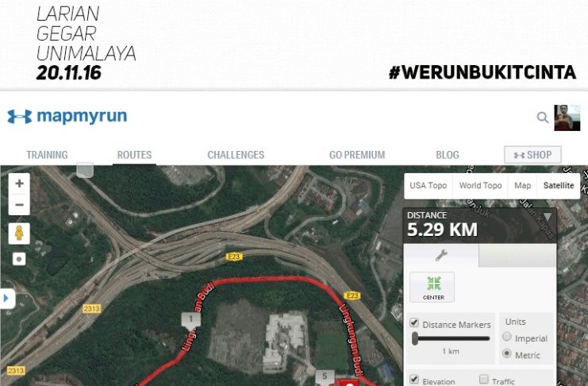Switch map to World Topo view

click(480, 186)
